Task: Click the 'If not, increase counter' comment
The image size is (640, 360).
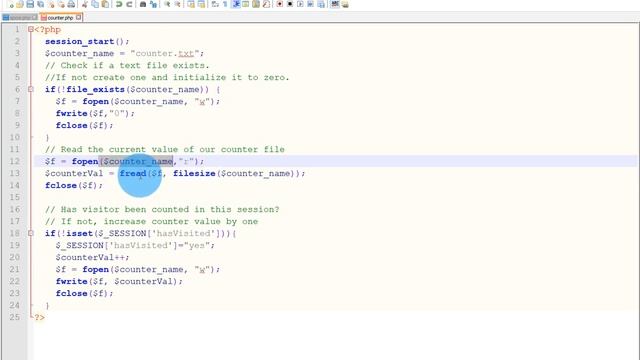Action: pyautogui.click(x=151, y=221)
